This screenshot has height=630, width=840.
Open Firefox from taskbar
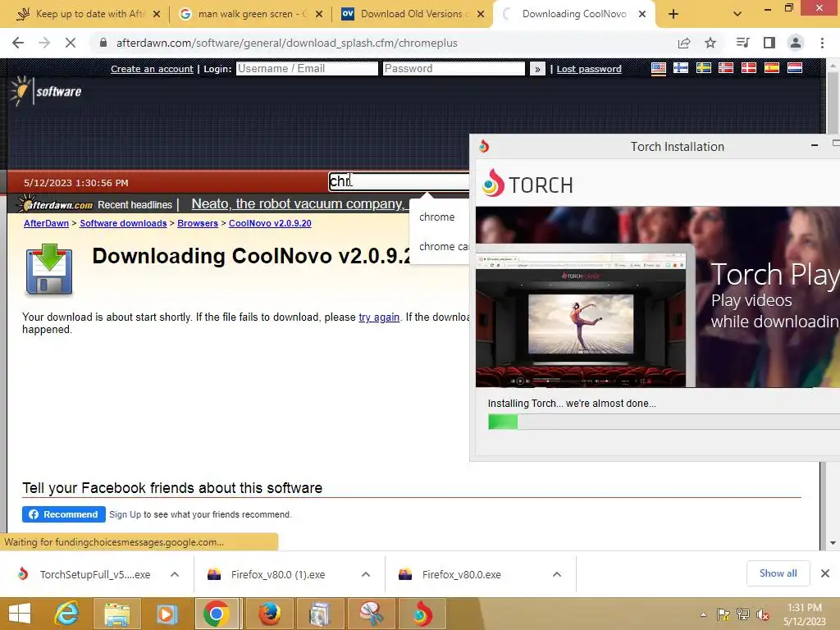click(x=269, y=614)
